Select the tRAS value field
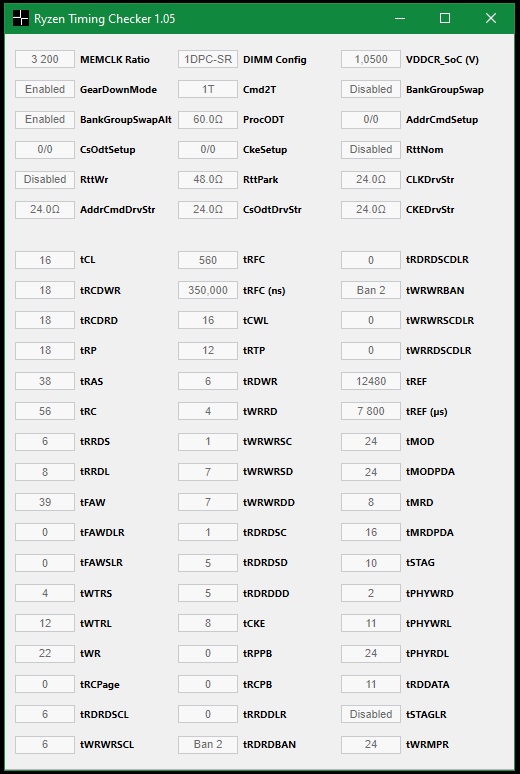The width and height of the screenshot is (520, 774). pyautogui.click(x=45, y=381)
